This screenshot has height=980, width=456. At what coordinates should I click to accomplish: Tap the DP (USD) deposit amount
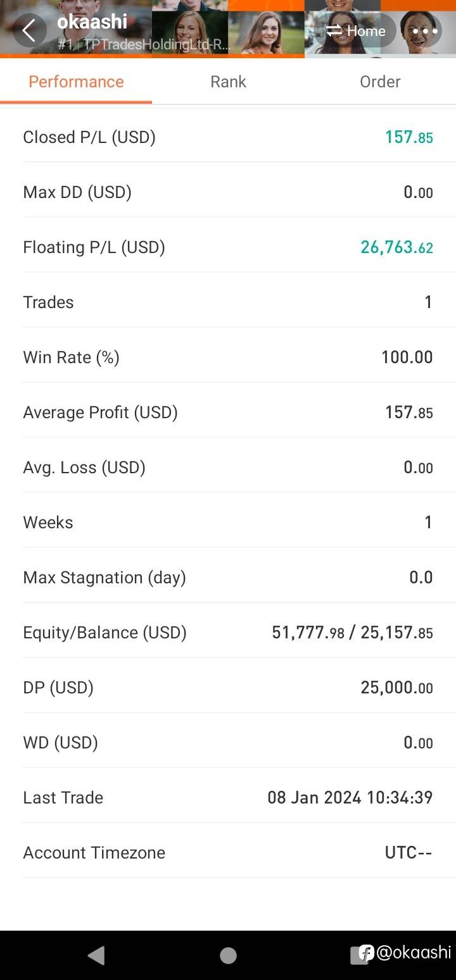coord(396,688)
